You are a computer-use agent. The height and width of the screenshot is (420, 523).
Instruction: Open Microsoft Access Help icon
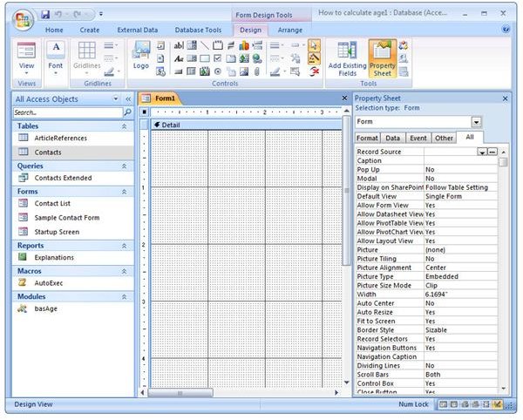[506, 30]
